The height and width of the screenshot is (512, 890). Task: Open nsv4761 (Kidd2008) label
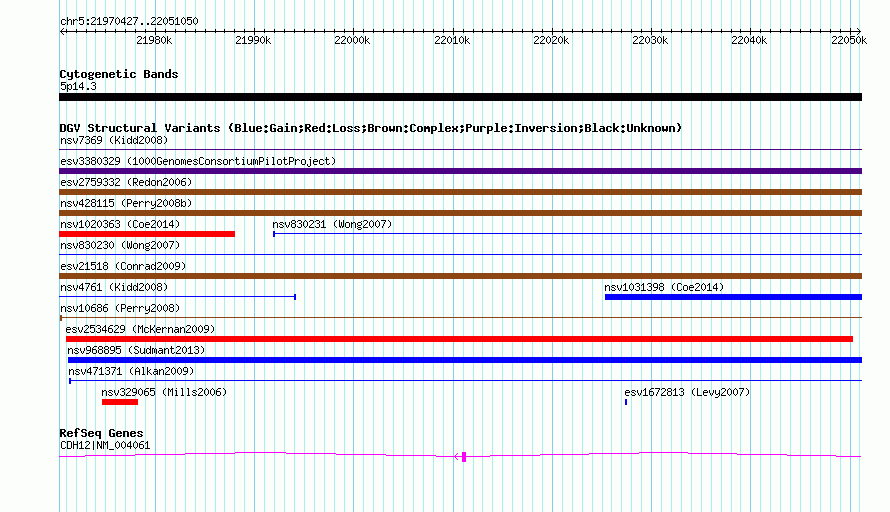114,287
